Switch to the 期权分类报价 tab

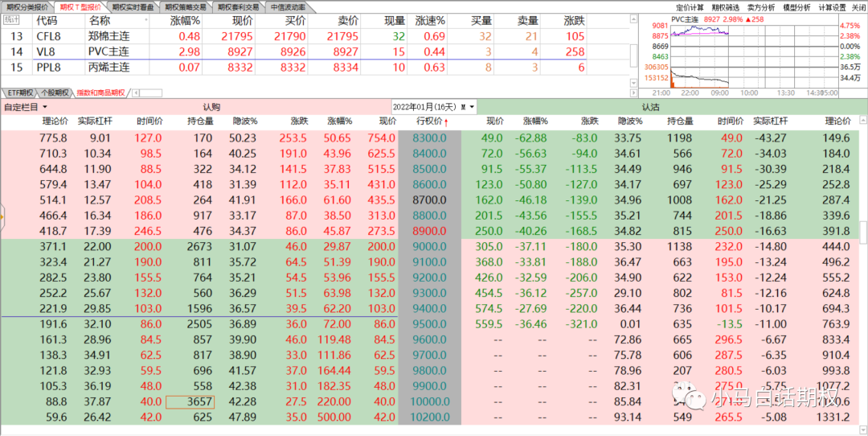coord(27,6)
